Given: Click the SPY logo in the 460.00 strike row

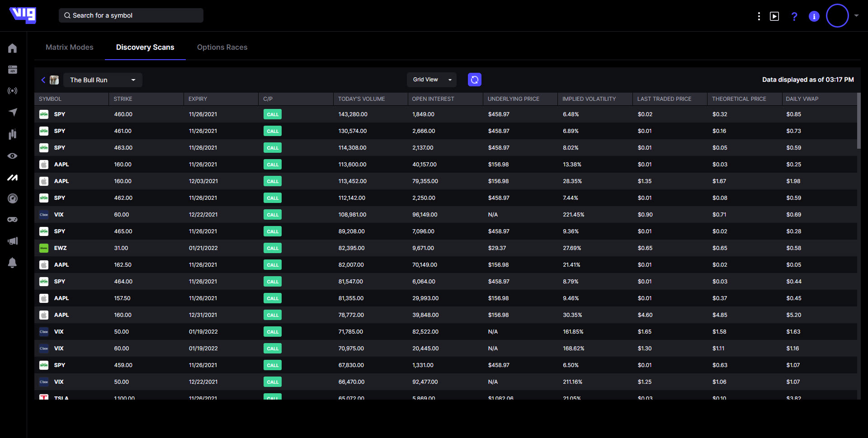Looking at the screenshot, I should point(44,114).
